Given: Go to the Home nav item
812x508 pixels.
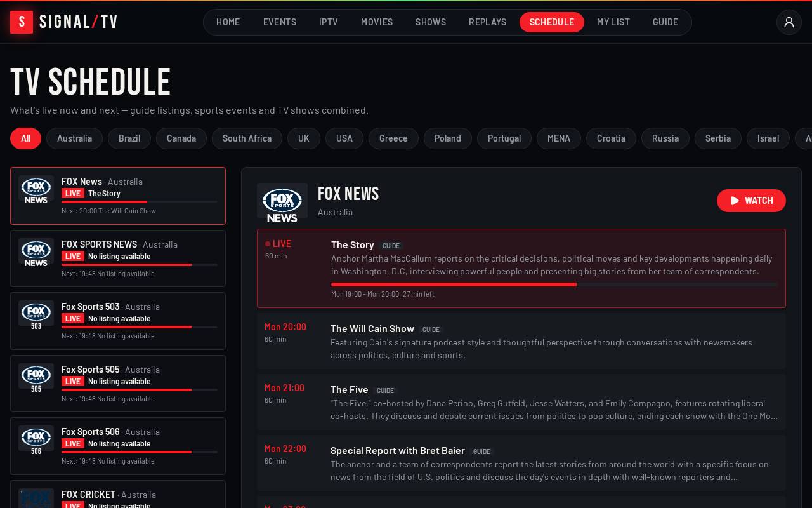Looking at the screenshot, I should click(228, 22).
